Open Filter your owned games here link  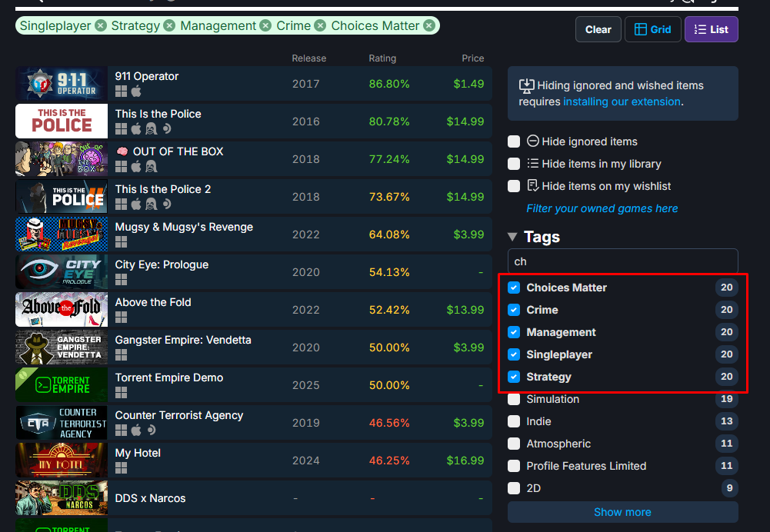pyautogui.click(x=602, y=208)
